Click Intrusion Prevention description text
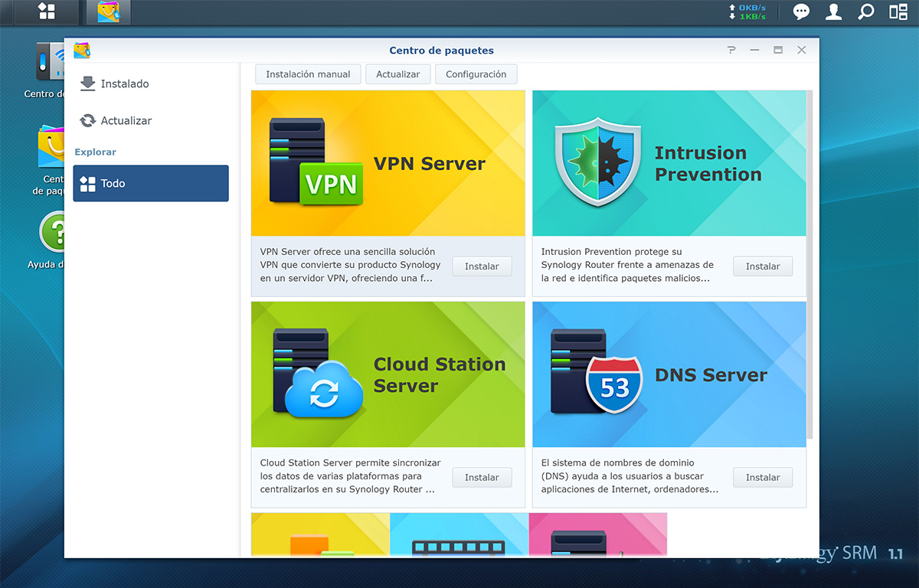The width and height of the screenshot is (919, 588). coord(627,265)
